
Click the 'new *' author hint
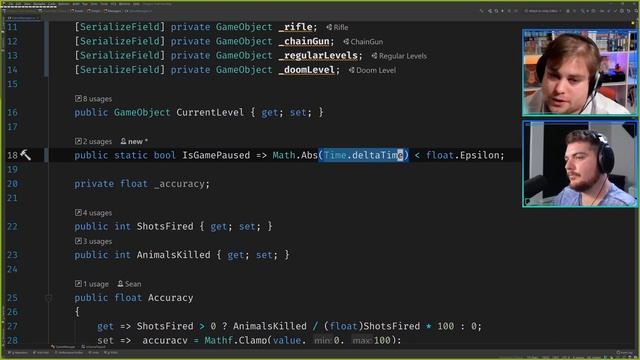pos(134,141)
